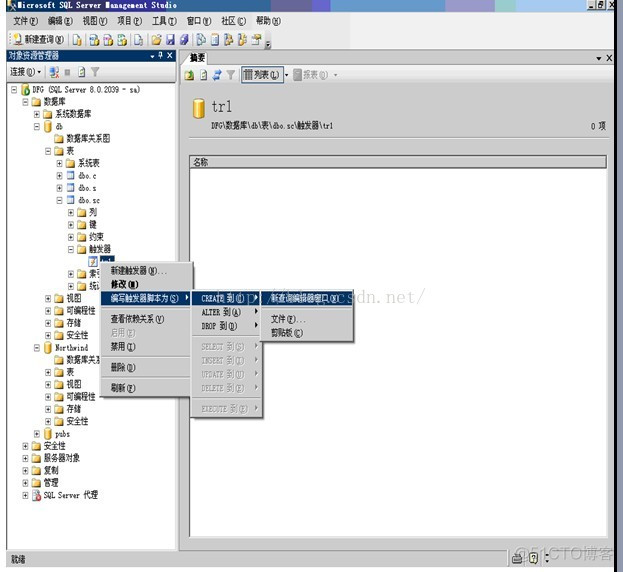
Task: Click the SQL Server 代理 (Agent) icon
Action: [x=36, y=495]
